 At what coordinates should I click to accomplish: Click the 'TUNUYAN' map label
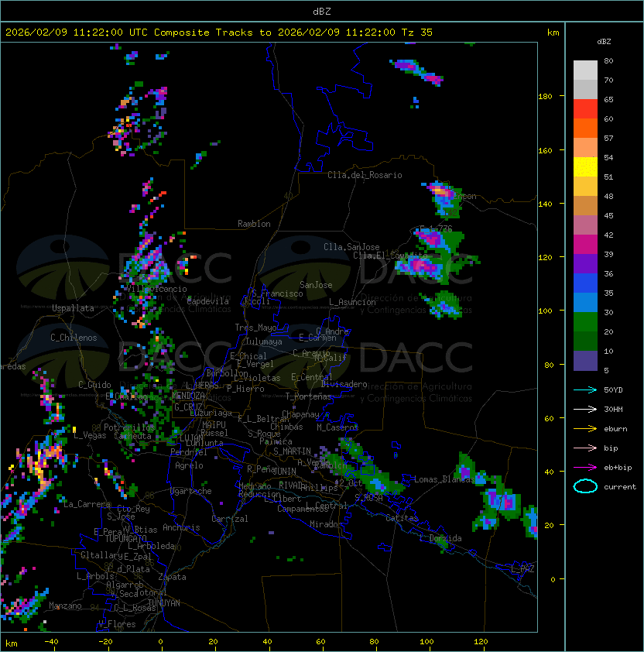[x=164, y=603]
